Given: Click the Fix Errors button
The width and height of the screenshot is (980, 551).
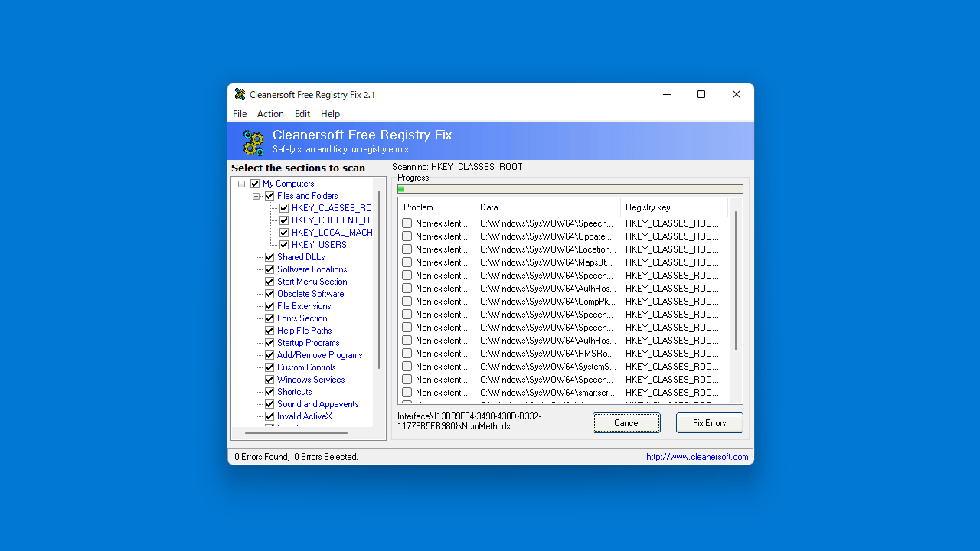Looking at the screenshot, I should (x=709, y=423).
